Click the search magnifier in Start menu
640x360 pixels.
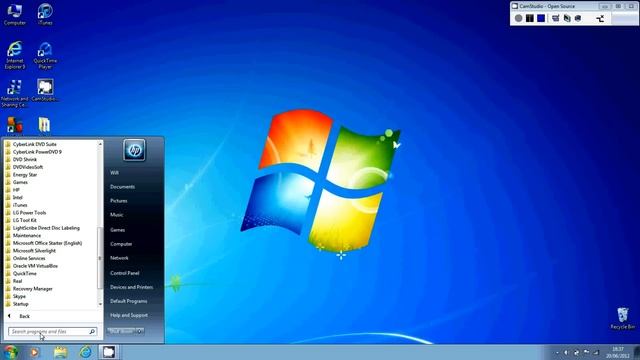[x=92, y=331]
